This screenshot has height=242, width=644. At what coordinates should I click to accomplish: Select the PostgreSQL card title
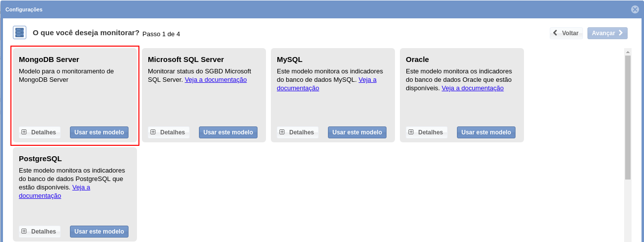tap(40, 159)
